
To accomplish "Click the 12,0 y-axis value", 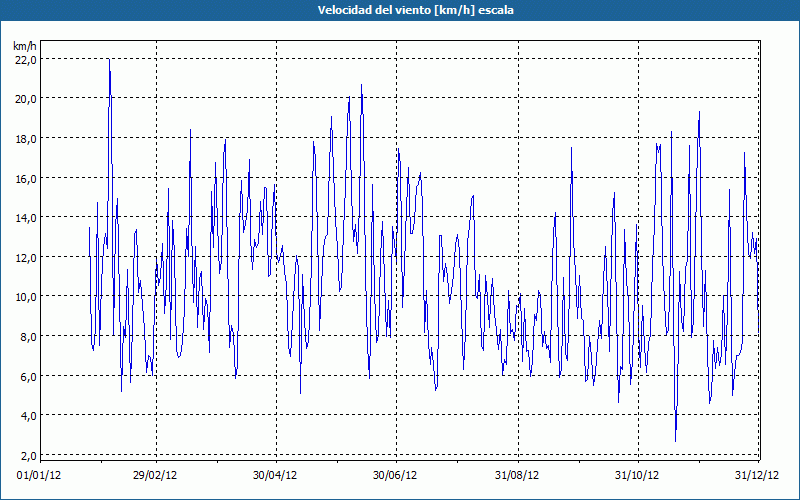I will [26, 258].
